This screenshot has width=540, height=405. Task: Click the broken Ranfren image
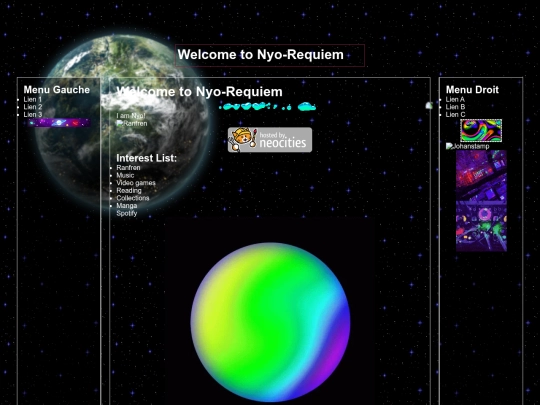(x=132, y=124)
